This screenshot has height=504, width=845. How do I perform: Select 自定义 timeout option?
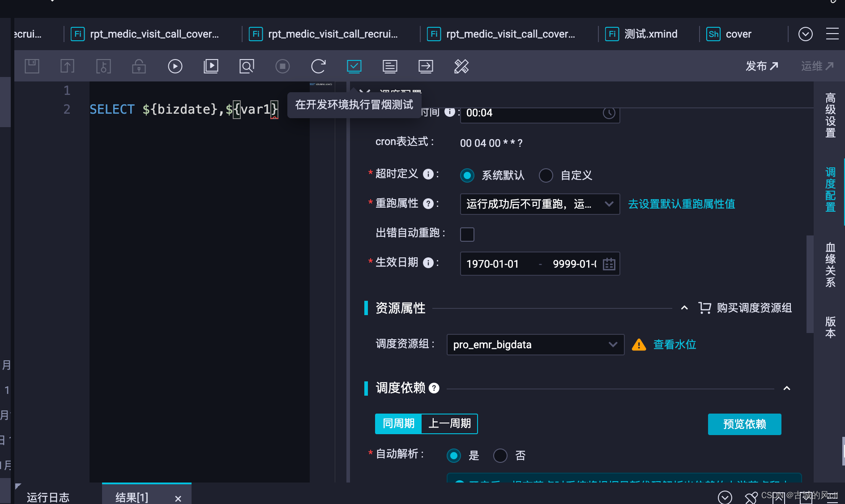pos(546,175)
